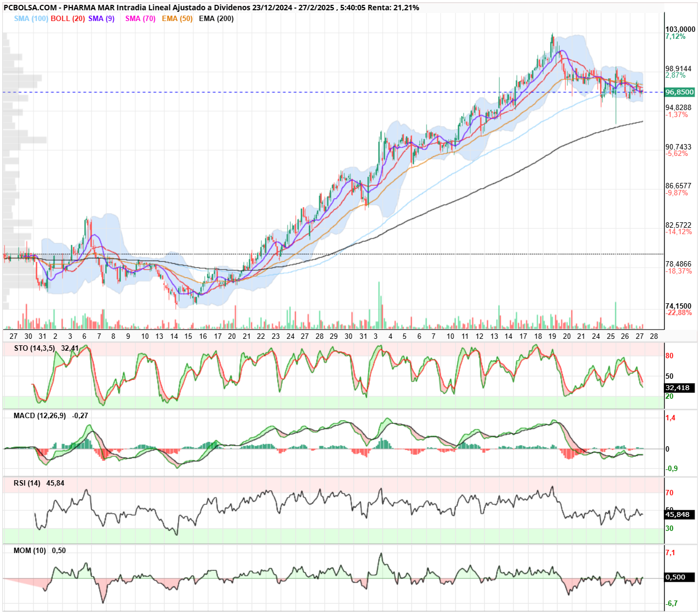This screenshot has height=614, width=700.
Task: Click the final date label 28 on time axis
Action: coord(654,336)
